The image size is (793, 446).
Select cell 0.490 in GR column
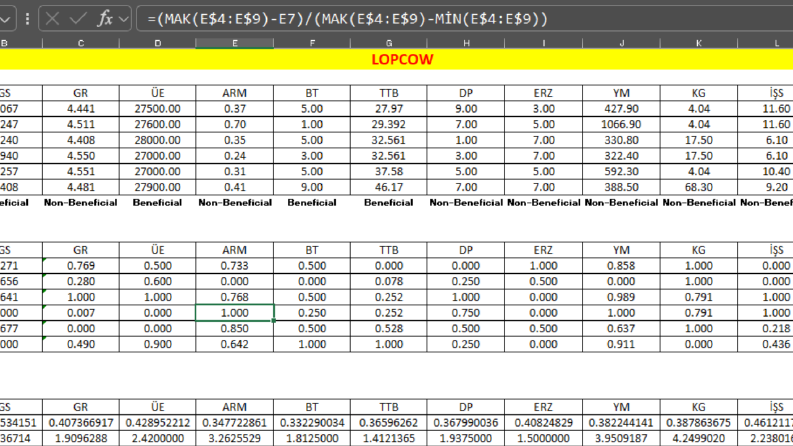[x=81, y=344]
